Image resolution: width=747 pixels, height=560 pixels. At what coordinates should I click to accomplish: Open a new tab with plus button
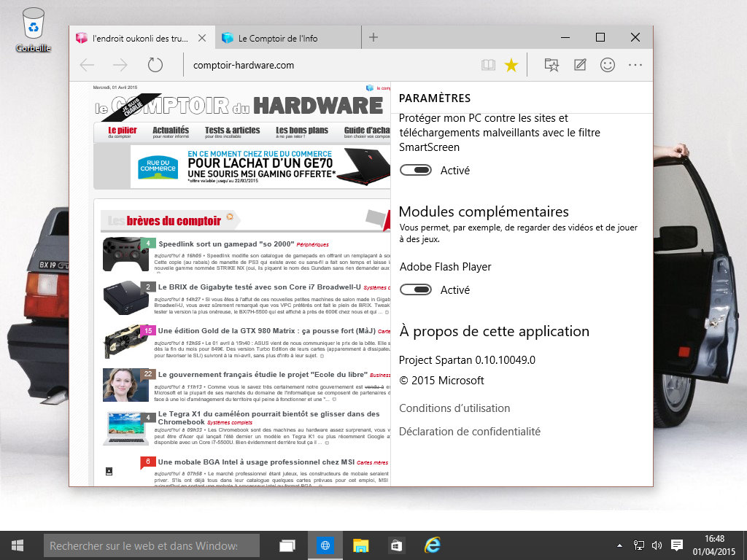pyautogui.click(x=373, y=38)
